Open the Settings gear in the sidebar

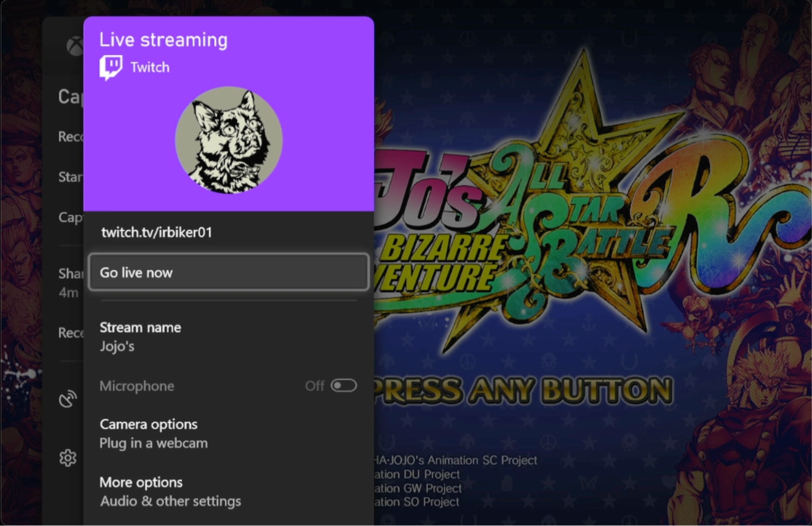68,458
